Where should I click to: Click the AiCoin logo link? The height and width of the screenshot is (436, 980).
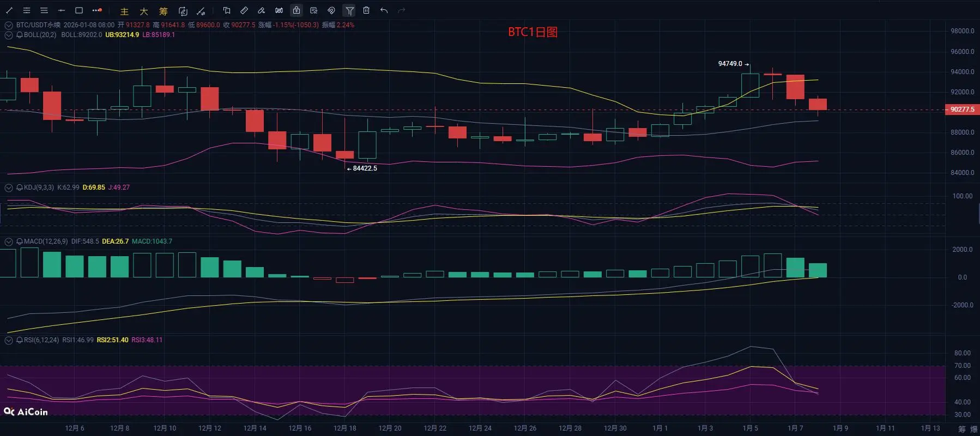26,412
